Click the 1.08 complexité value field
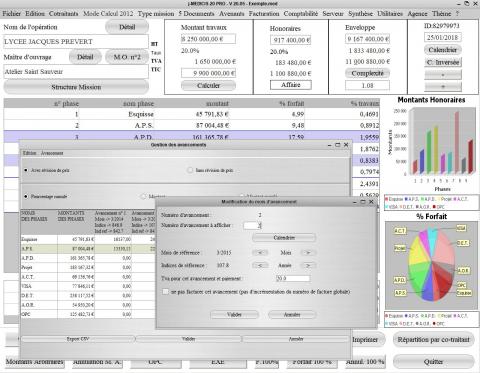Viewport: 480px width, 373px height. tap(367, 85)
